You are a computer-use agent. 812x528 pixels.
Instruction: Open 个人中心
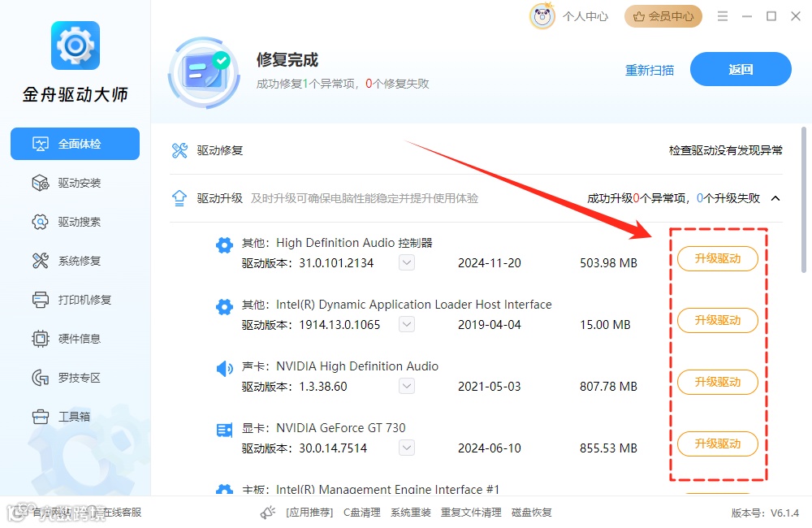585,16
